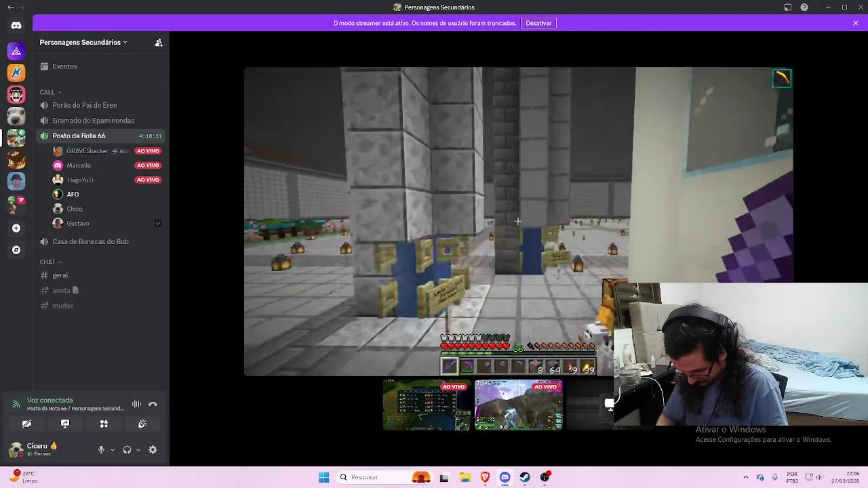The image size is (868, 488).
Task: Collapse the CHAT category
Action: (x=50, y=262)
